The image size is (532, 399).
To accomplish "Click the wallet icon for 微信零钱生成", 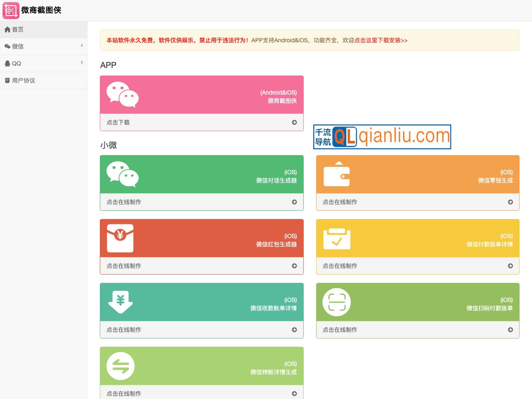I will pos(336,174).
